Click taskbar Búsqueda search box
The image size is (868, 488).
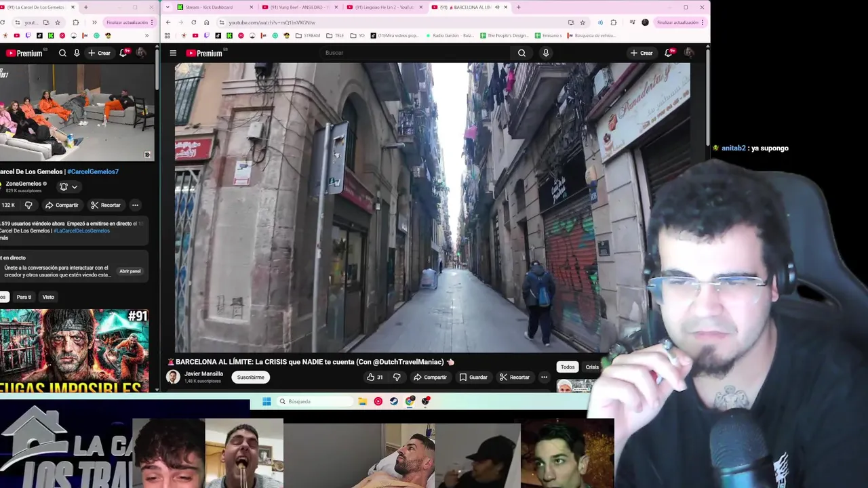(315, 401)
